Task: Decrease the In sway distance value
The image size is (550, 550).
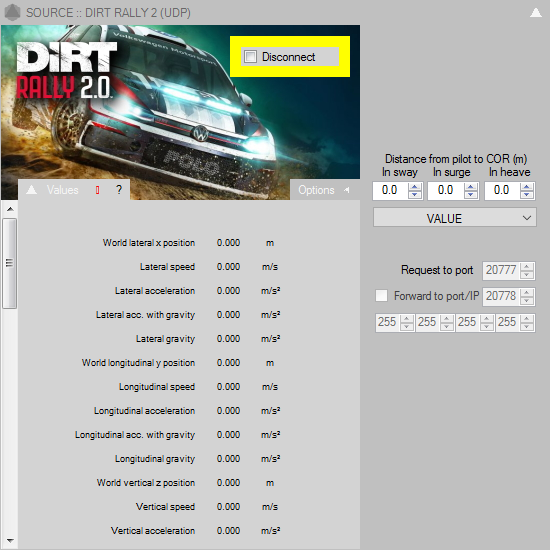Action: click(x=415, y=195)
